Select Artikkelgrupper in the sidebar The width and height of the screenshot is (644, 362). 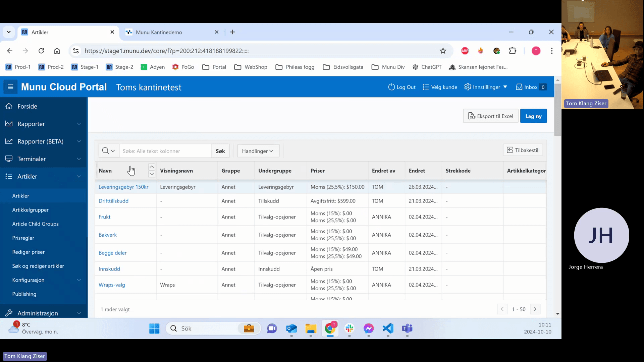click(31, 210)
